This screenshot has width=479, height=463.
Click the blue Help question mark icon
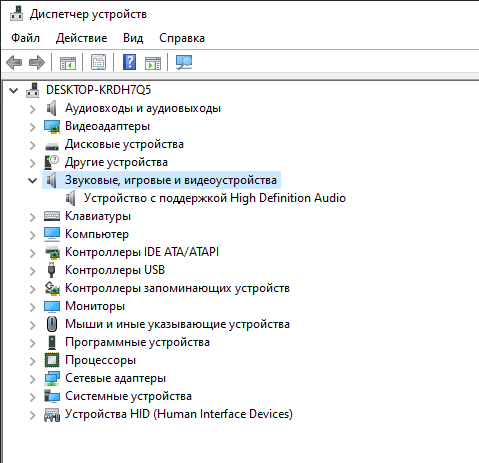point(129,62)
